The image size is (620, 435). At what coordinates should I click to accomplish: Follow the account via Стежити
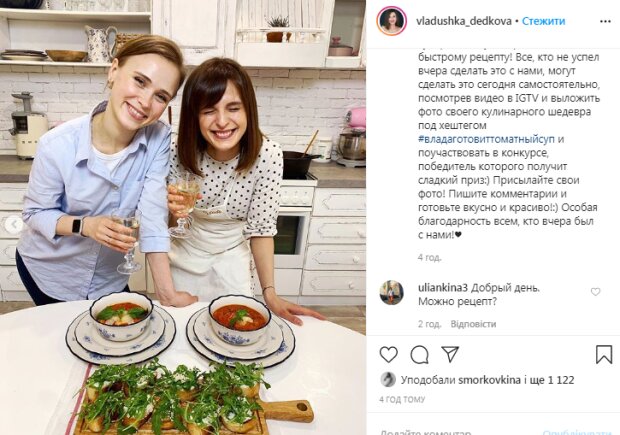tap(543, 21)
